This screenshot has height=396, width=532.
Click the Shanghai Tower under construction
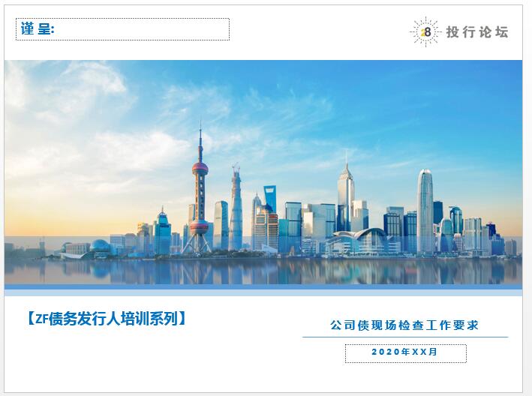[236, 208]
